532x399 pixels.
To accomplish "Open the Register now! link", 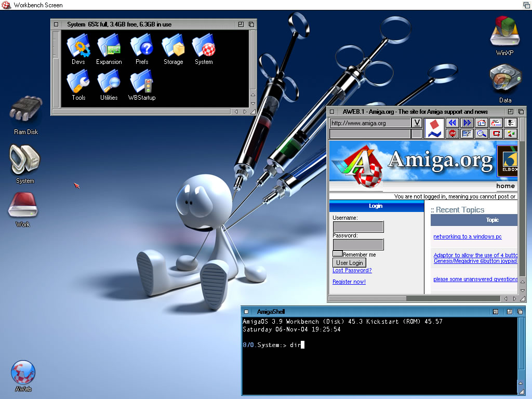I will [349, 282].
